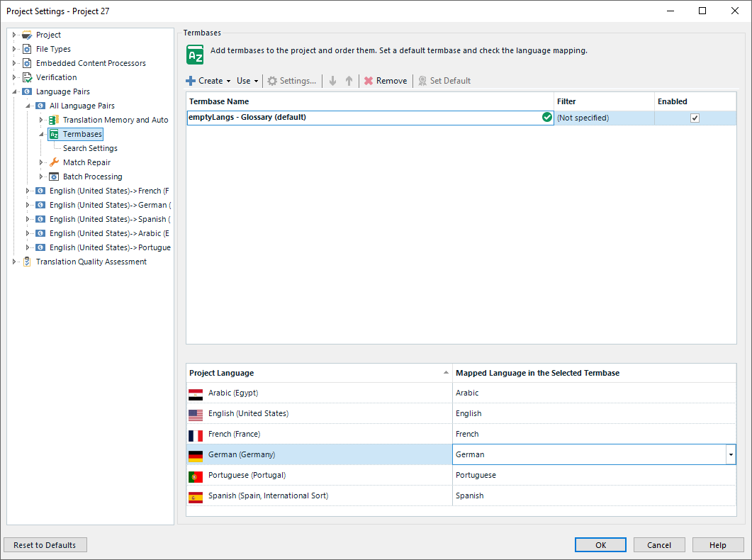Click the Cancel button

(659, 545)
